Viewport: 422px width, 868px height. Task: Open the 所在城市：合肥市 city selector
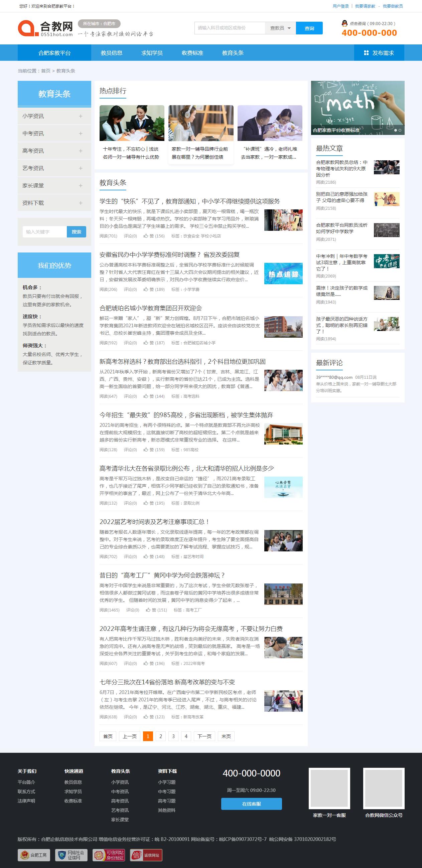click(99, 24)
